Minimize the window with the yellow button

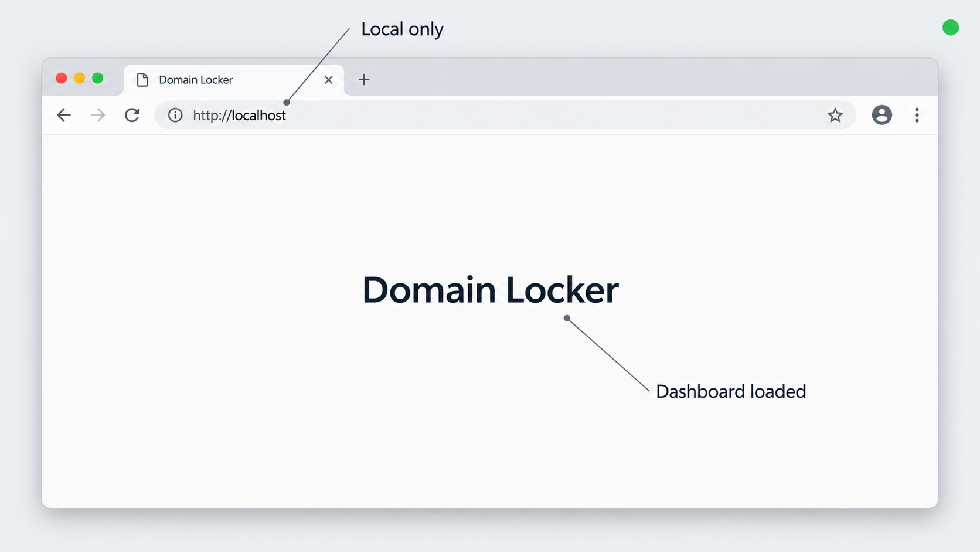point(79,78)
